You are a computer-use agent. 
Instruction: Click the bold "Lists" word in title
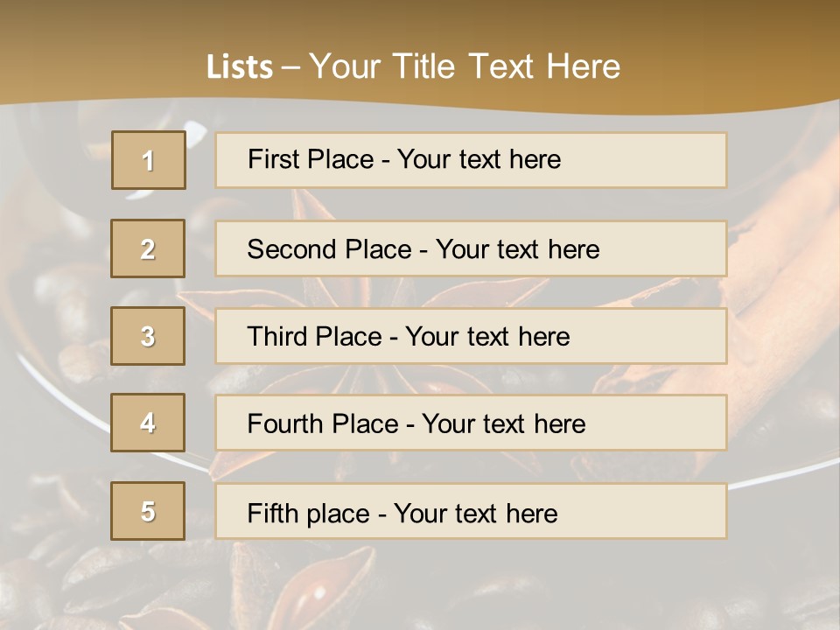(239, 67)
